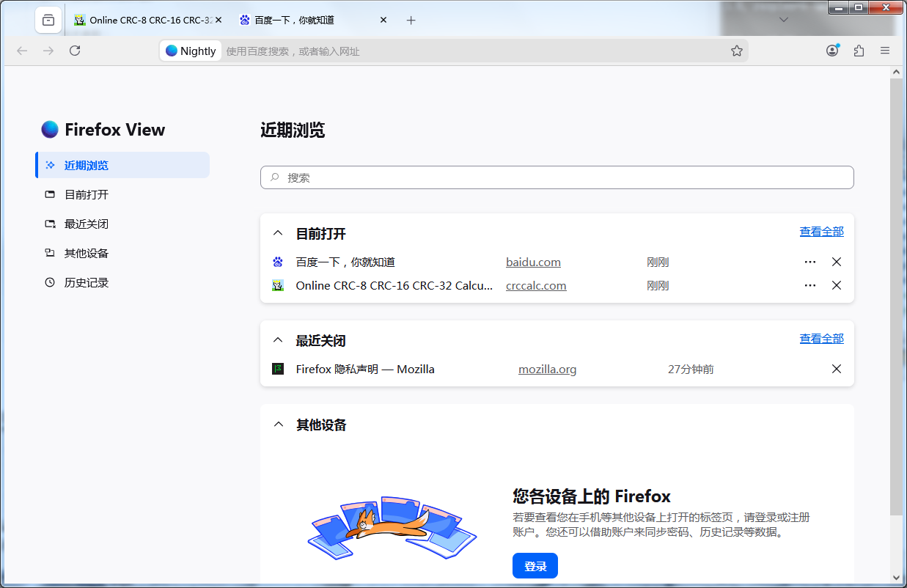Open a new tab with plus button
The width and height of the screenshot is (907, 588).
[411, 21]
